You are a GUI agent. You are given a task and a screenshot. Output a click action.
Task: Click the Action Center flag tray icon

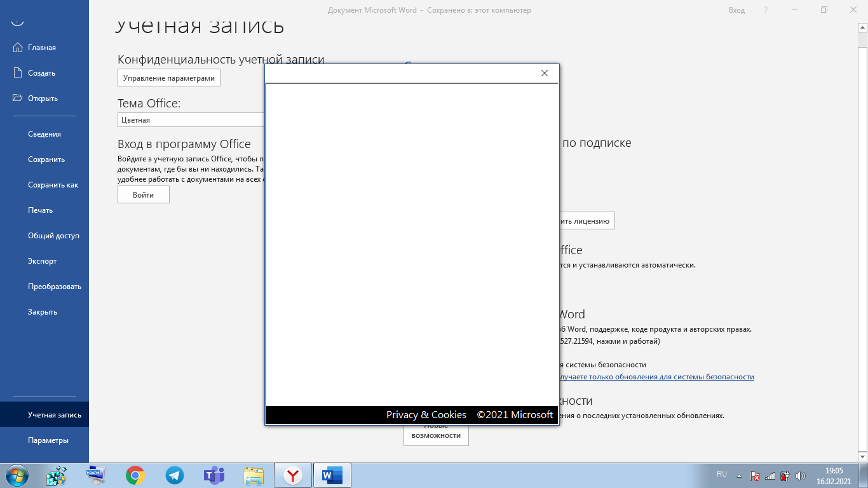pyautogui.click(x=754, y=475)
